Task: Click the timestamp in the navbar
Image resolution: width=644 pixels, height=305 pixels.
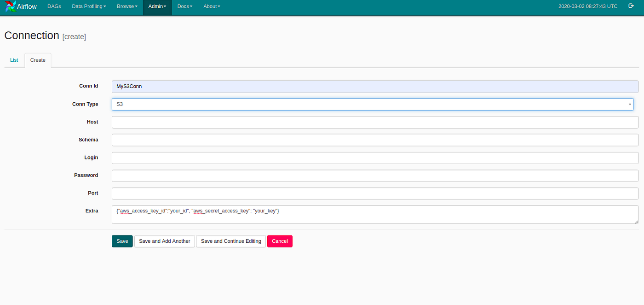Action: tap(588, 6)
